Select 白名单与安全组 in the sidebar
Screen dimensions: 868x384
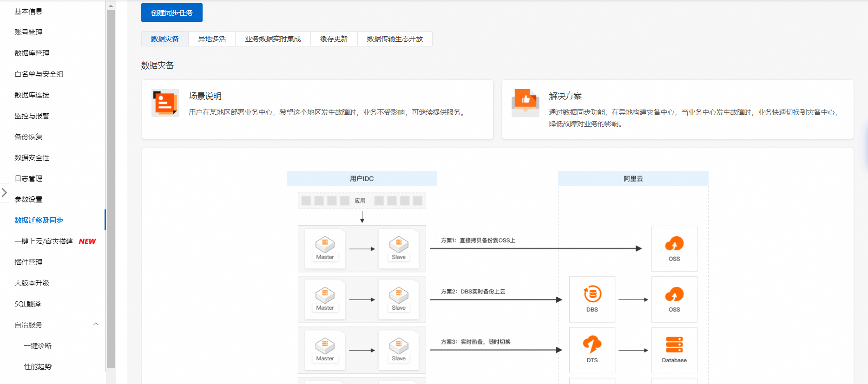point(39,74)
